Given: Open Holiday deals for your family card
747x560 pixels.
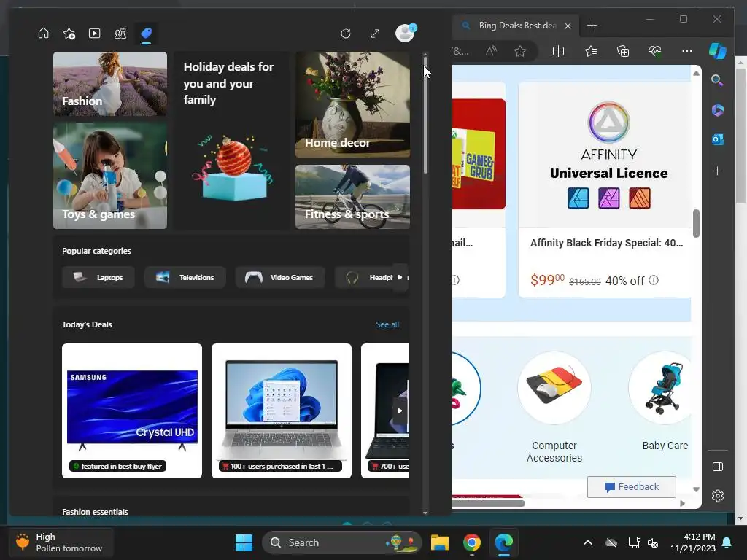Looking at the screenshot, I should click(231, 141).
